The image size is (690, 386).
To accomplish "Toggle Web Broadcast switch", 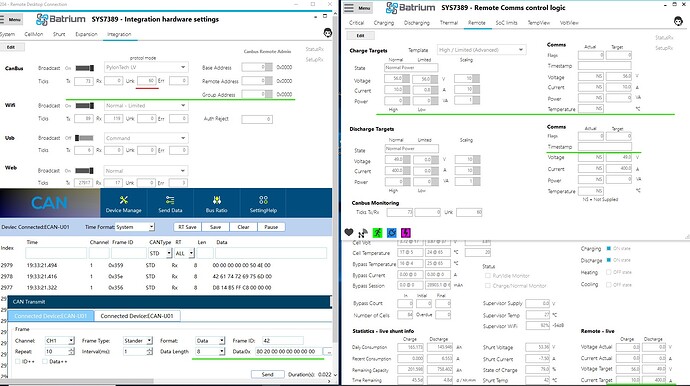I will pos(84,171).
